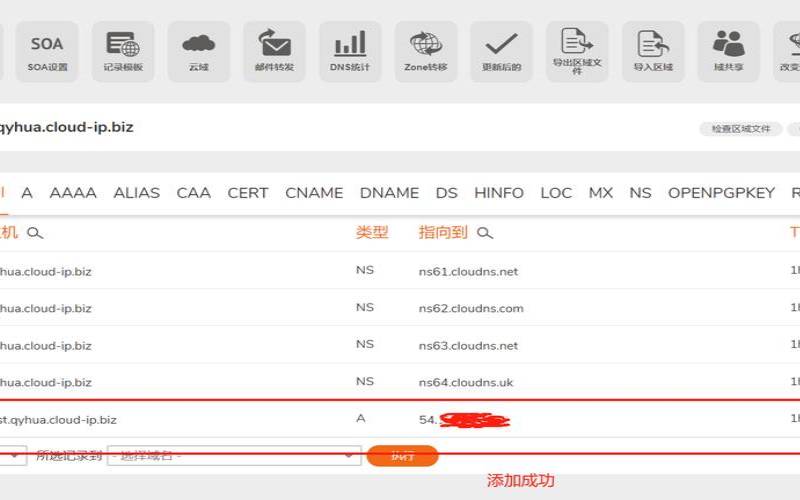Open the SOA设置 tool
The height and width of the screenshot is (500, 800).
47,52
